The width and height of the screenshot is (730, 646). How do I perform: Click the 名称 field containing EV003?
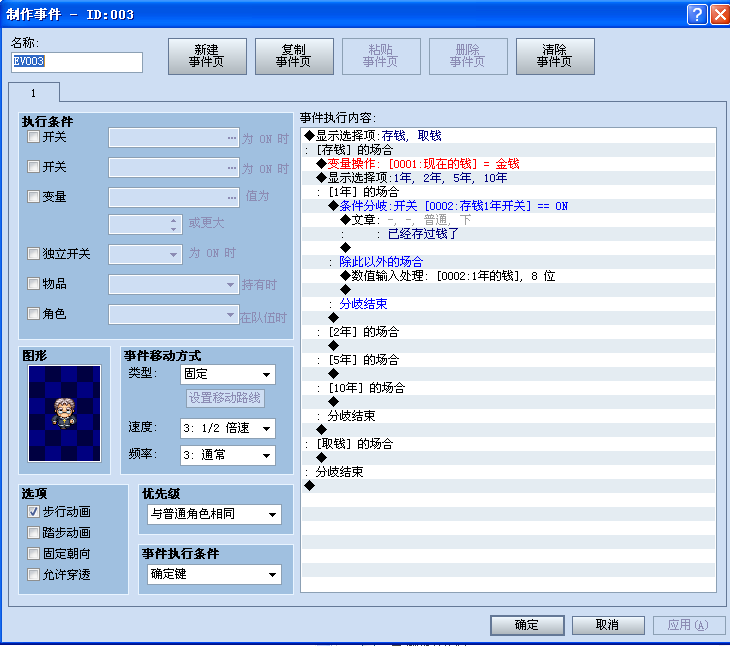point(77,62)
